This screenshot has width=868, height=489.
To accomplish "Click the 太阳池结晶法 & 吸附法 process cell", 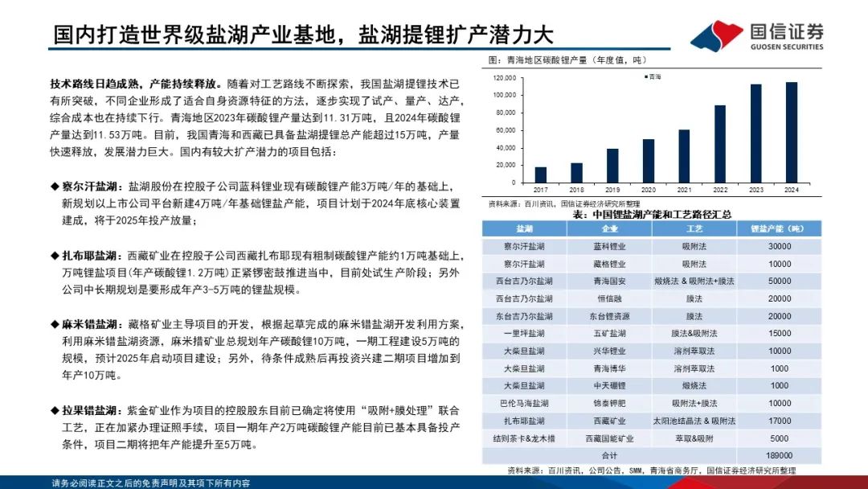I will [x=694, y=421].
